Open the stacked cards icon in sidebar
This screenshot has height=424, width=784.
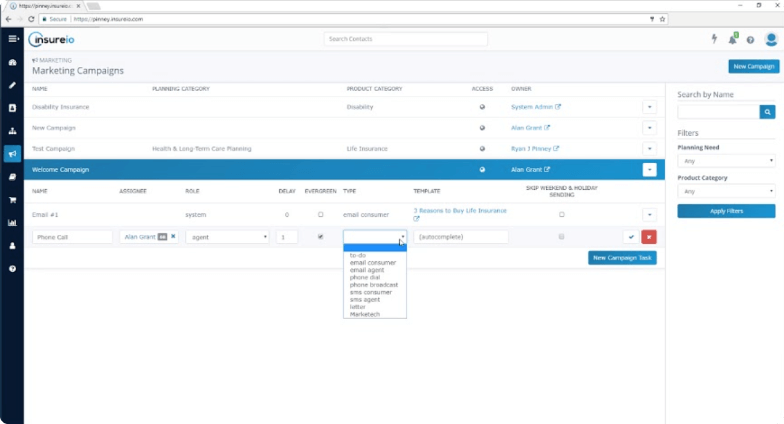click(x=12, y=176)
